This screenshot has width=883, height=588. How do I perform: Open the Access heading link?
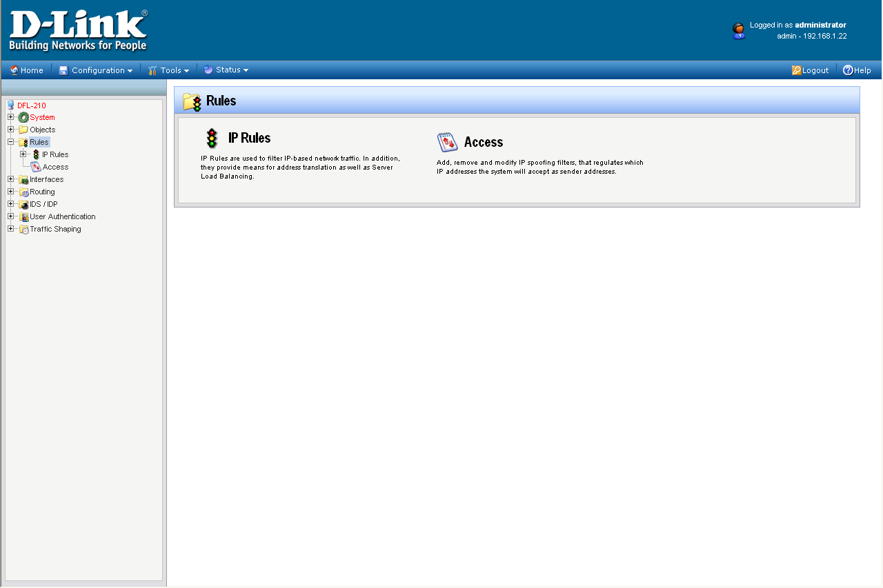[484, 142]
